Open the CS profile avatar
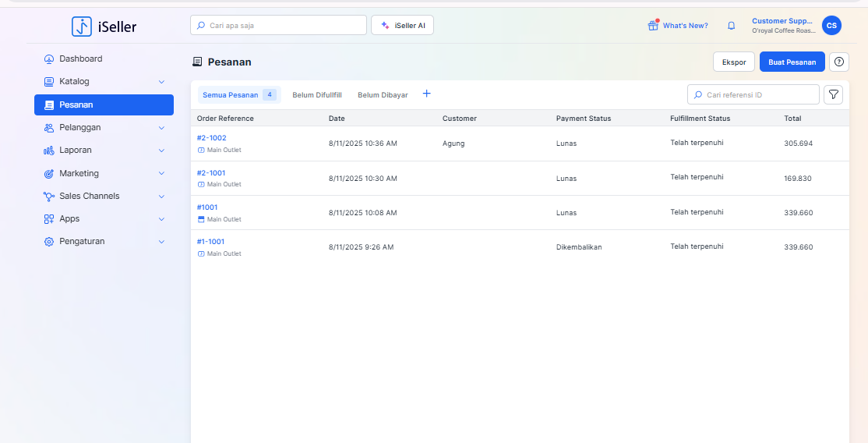Image resolution: width=868 pixels, height=443 pixels. (831, 26)
